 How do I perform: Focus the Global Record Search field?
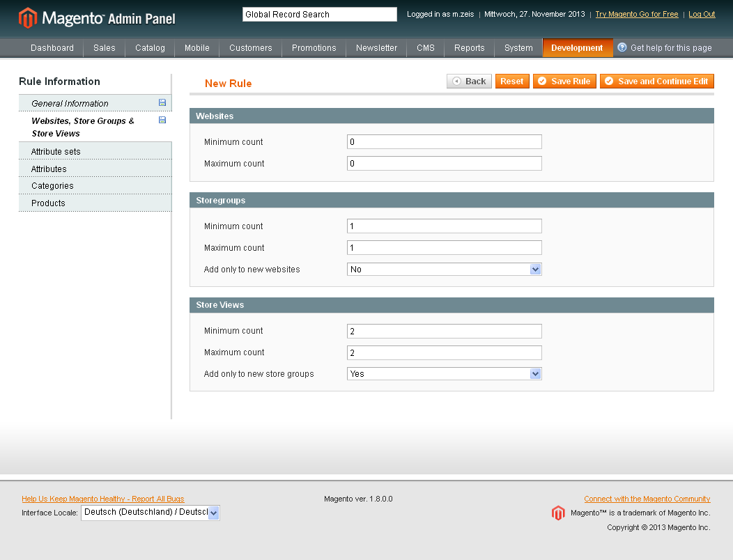click(x=320, y=14)
